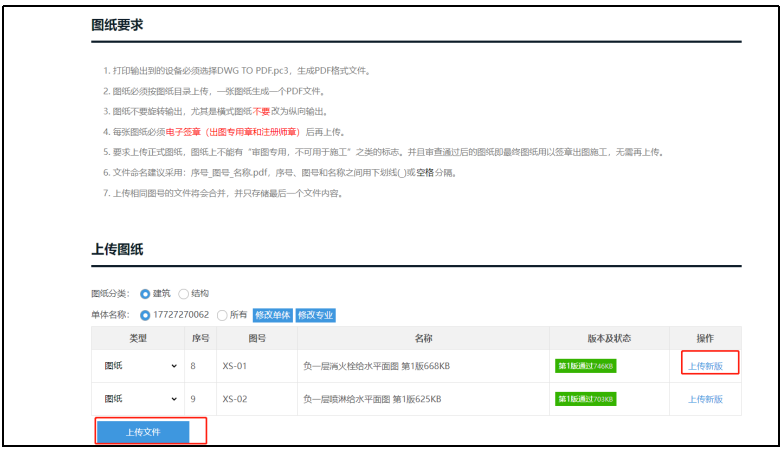Click requirement 4 text about 电子签章
781x455 pixels.
tap(224, 132)
